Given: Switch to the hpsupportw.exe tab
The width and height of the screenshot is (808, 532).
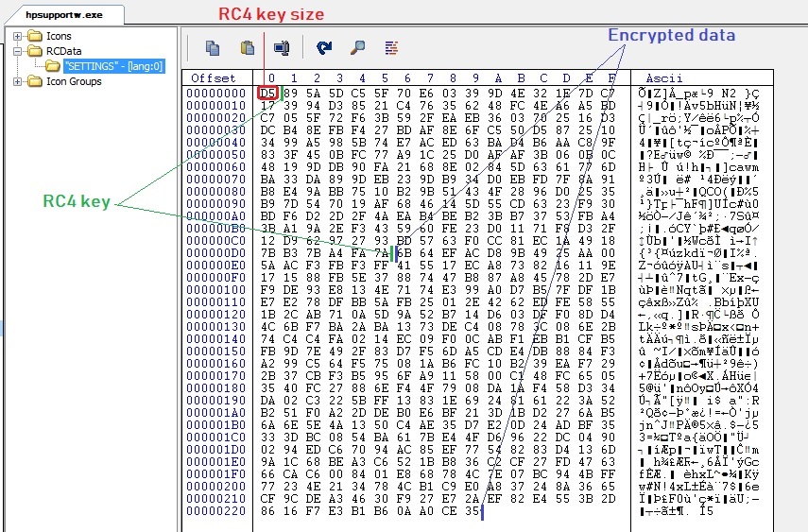Looking at the screenshot, I should [x=64, y=15].
